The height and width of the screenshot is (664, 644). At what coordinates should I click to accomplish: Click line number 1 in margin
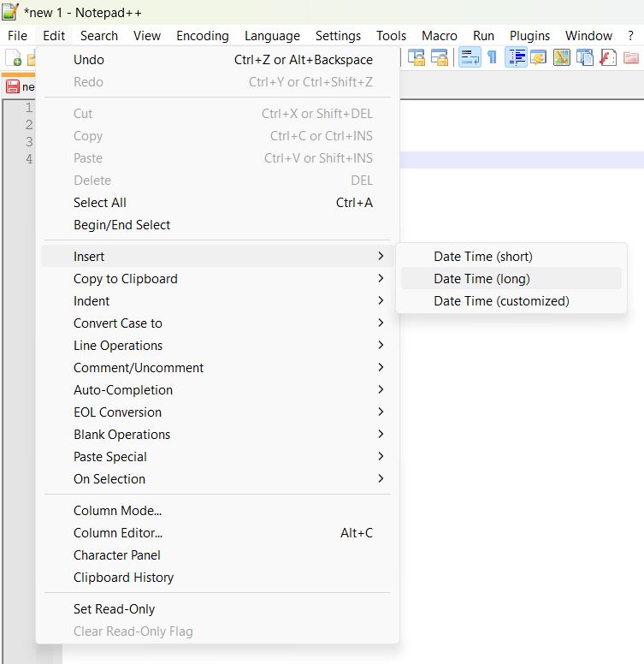pos(28,108)
